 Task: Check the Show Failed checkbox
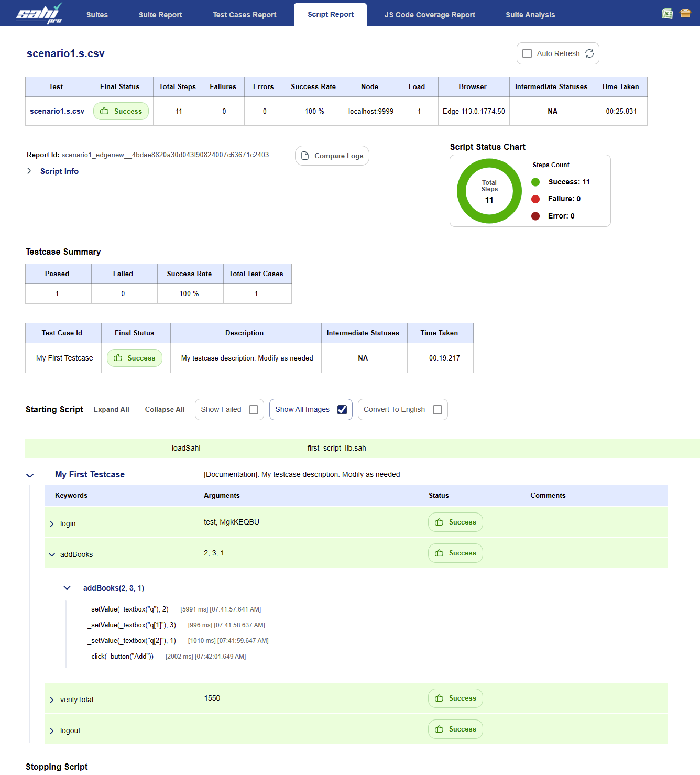point(254,410)
